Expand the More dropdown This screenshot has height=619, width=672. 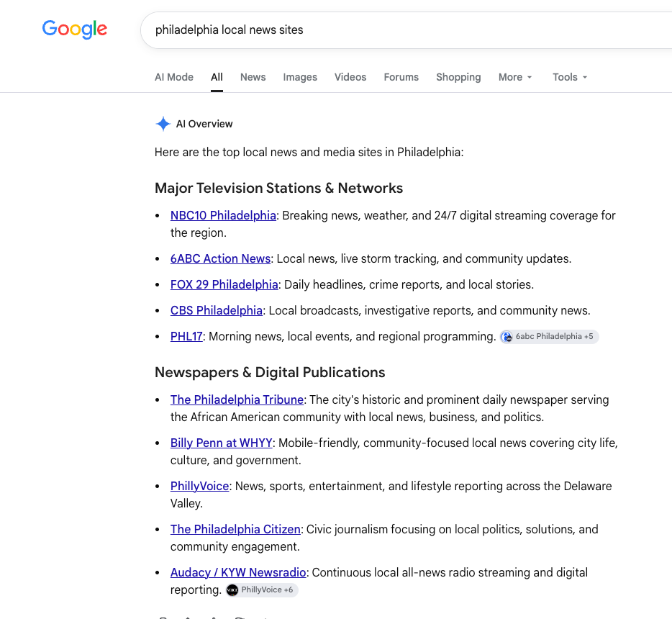click(515, 77)
